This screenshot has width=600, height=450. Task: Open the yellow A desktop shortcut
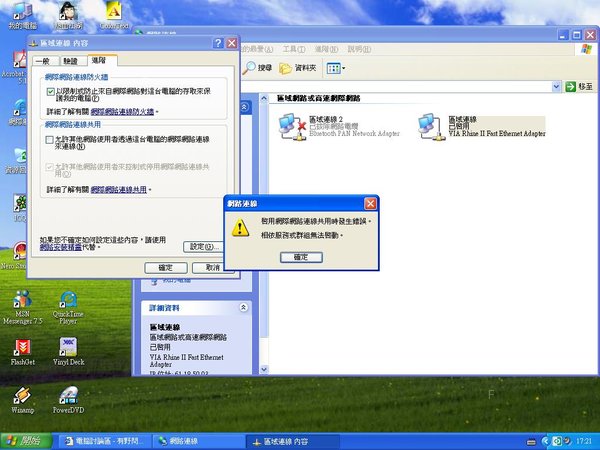coord(114,15)
